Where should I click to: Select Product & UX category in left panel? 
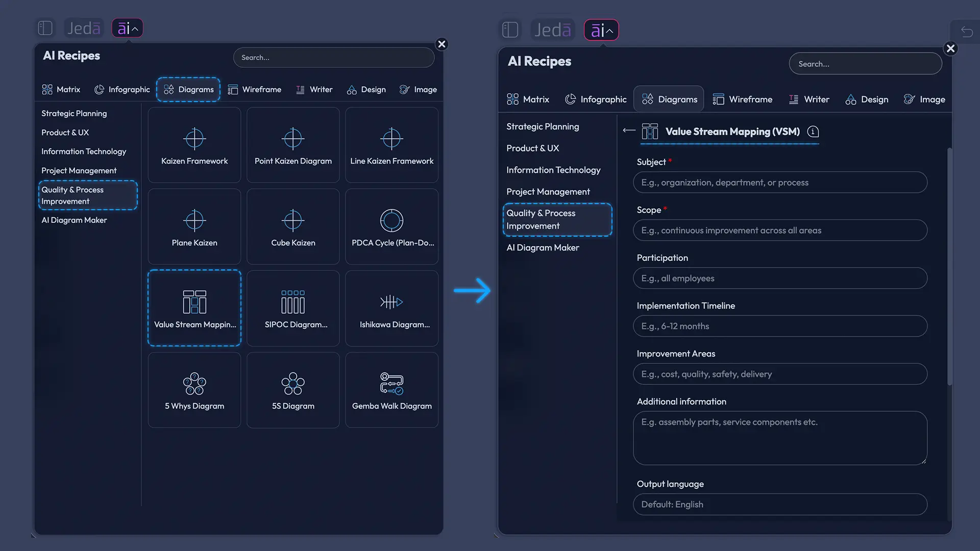65,133
